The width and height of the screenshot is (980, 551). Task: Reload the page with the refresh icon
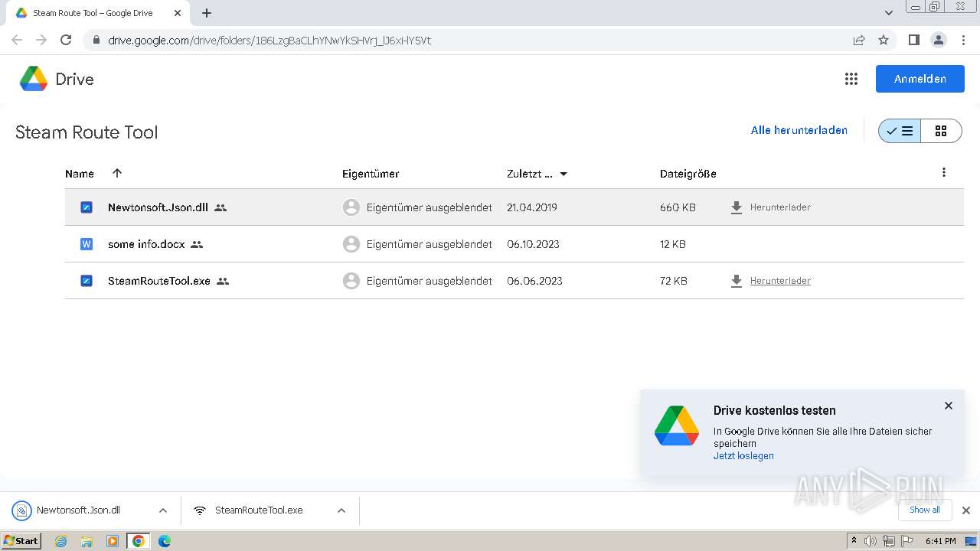click(66, 40)
